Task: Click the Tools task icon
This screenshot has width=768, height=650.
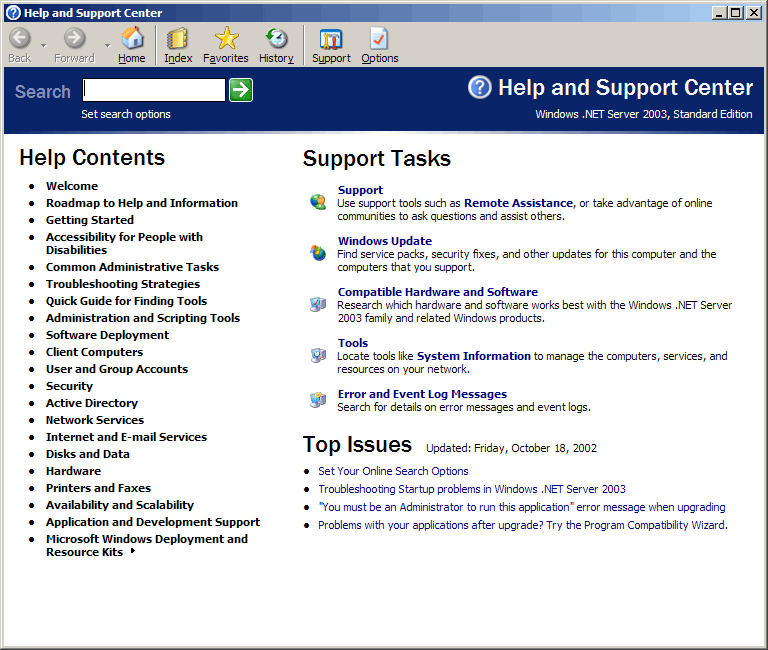Action: point(318,355)
